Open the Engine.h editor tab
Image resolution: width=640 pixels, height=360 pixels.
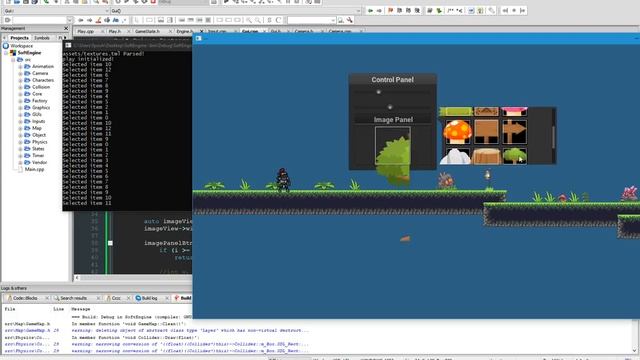tap(185, 31)
